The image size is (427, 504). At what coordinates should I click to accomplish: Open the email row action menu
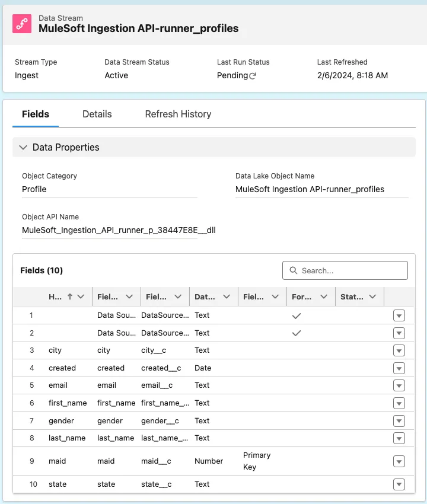(x=399, y=386)
